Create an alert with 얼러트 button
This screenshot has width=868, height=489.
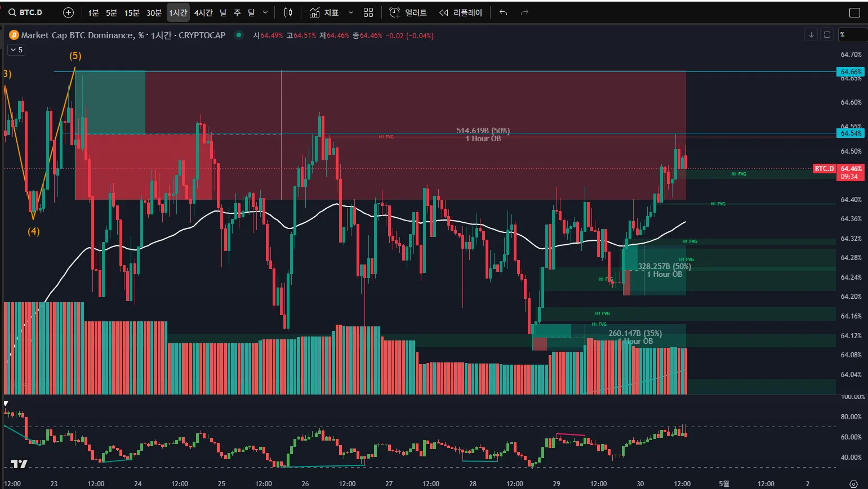tap(408, 12)
